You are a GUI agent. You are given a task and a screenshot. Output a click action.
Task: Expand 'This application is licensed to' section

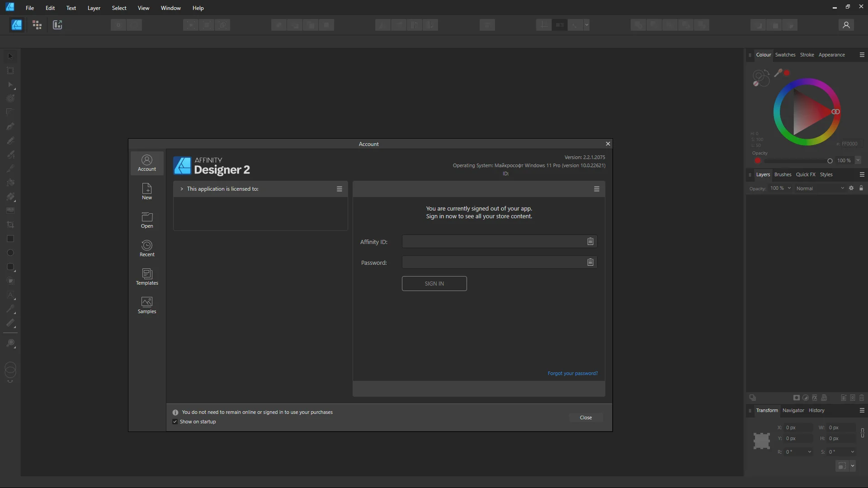pyautogui.click(x=182, y=189)
